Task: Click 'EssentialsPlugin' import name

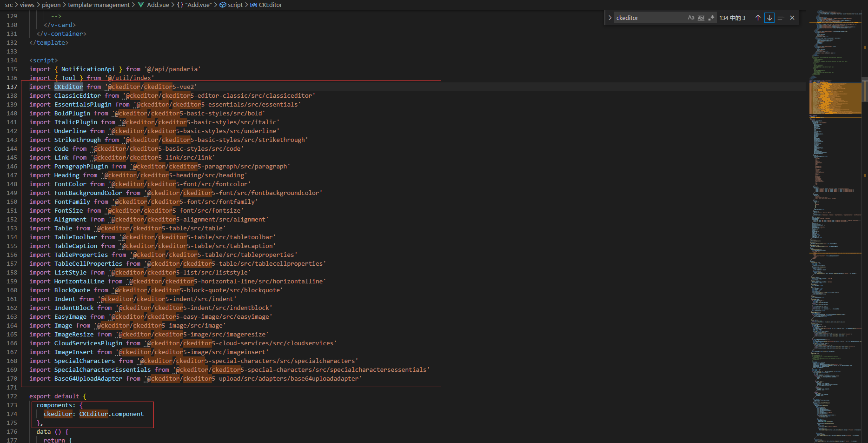Action: tap(83, 104)
